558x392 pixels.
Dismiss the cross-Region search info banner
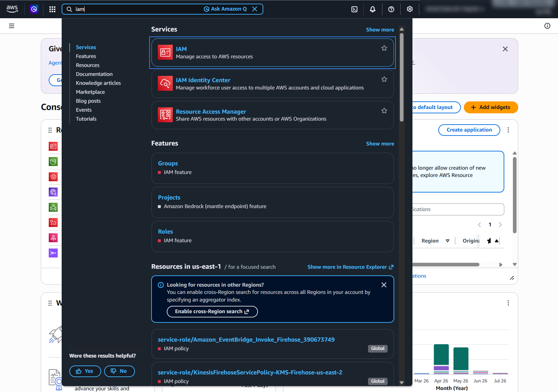coord(384,285)
